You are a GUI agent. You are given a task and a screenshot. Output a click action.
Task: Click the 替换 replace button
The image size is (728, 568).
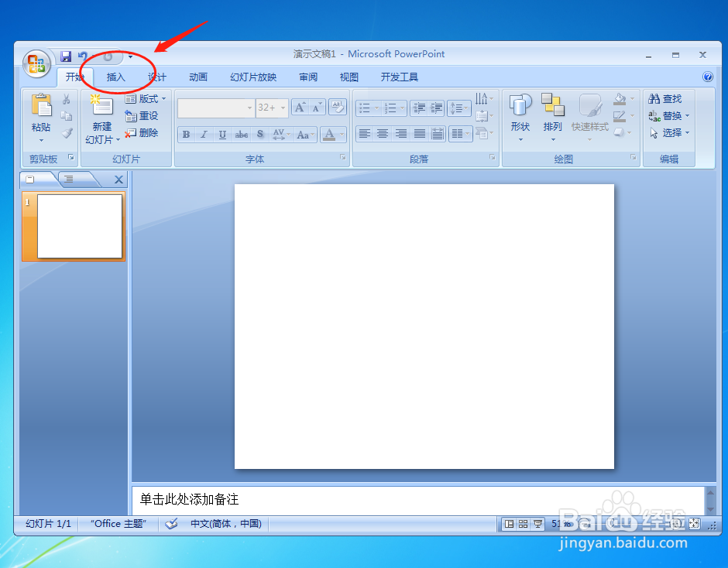[668, 116]
